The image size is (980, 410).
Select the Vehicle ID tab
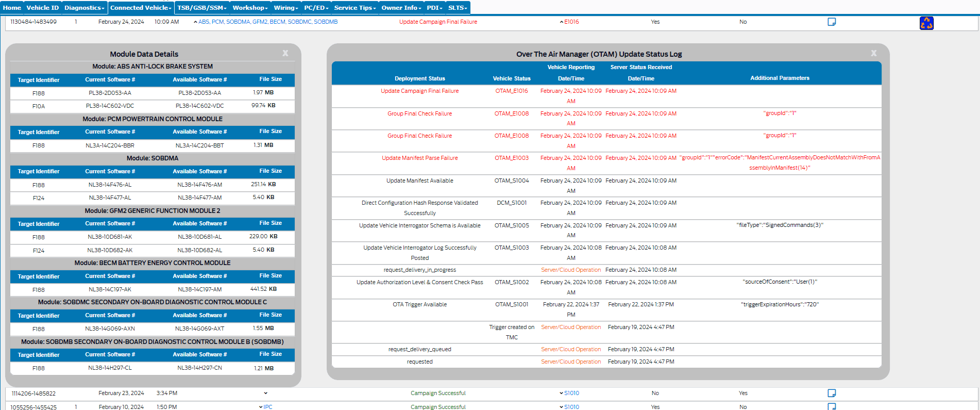coord(42,8)
